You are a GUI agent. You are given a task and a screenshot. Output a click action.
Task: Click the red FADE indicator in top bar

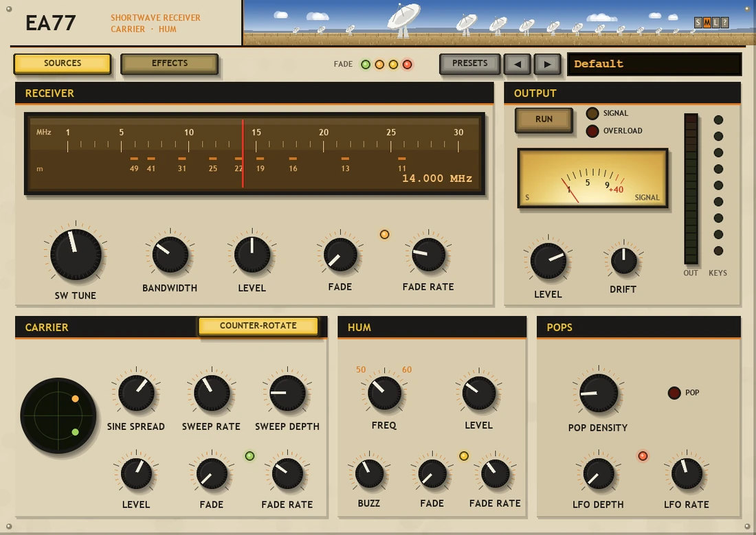408,65
